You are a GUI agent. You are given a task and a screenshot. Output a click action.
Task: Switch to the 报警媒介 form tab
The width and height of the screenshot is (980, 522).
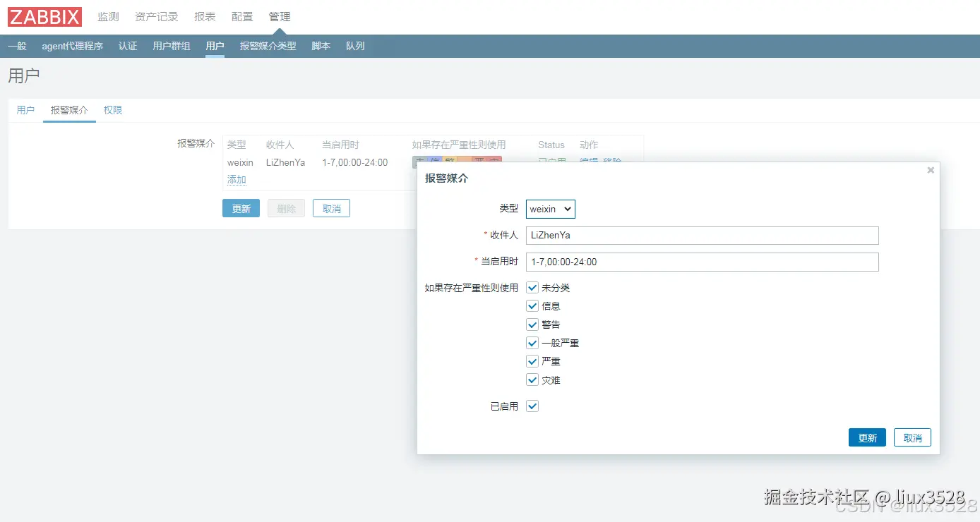tap(69, 110)
